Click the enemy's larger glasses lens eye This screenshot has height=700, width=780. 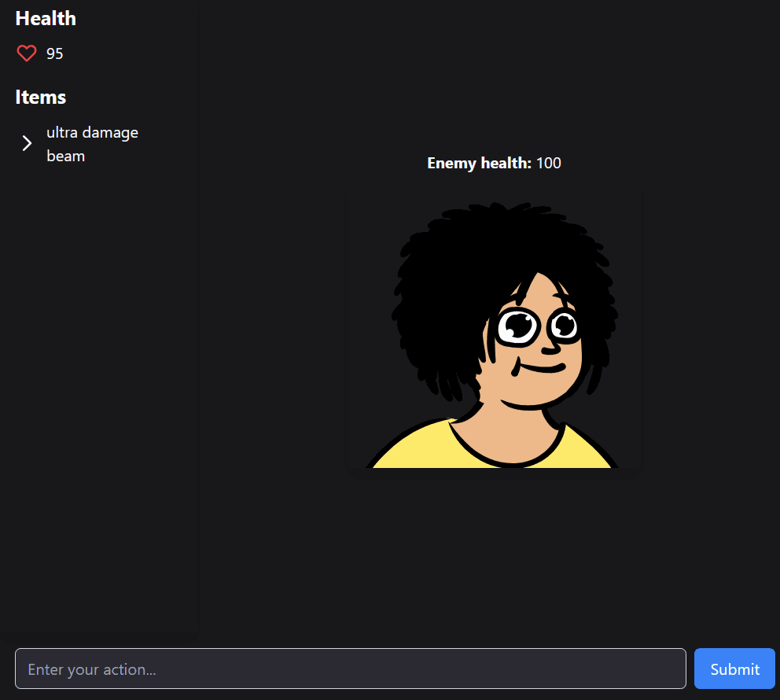pos(517,327)
